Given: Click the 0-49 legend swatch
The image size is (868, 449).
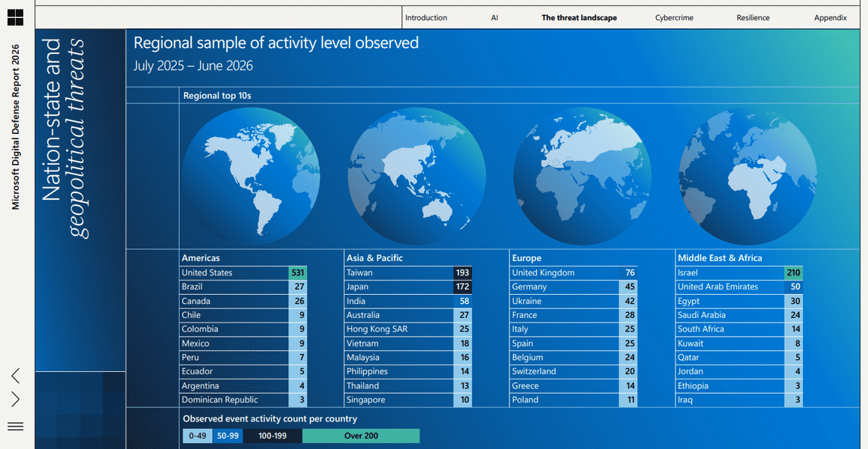Looking at the screenshot, I should click(197, 436).
